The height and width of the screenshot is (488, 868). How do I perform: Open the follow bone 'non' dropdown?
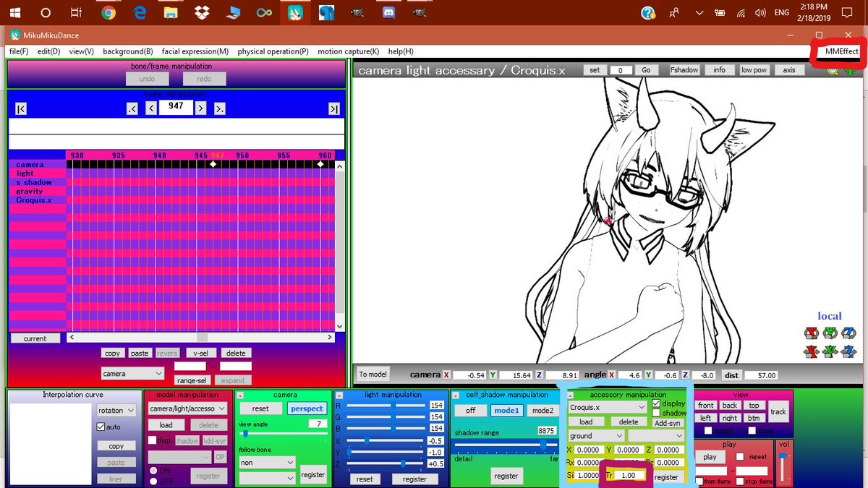point(267,462)
